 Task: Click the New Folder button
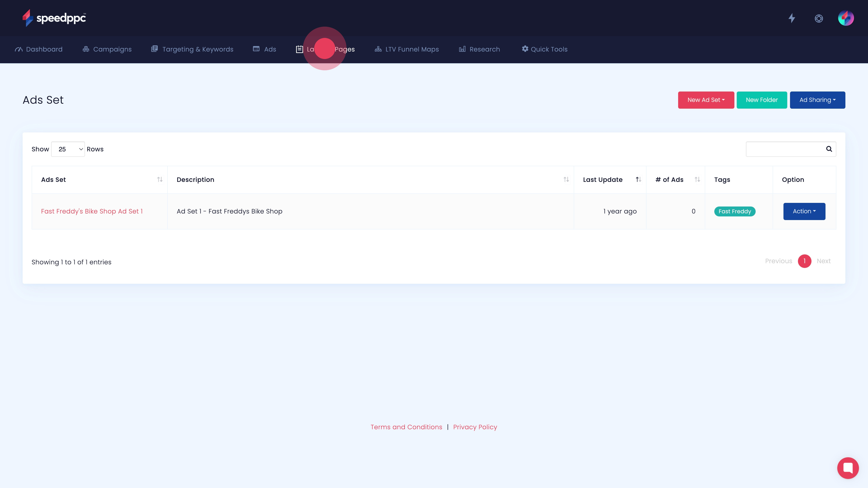[762, 100]
